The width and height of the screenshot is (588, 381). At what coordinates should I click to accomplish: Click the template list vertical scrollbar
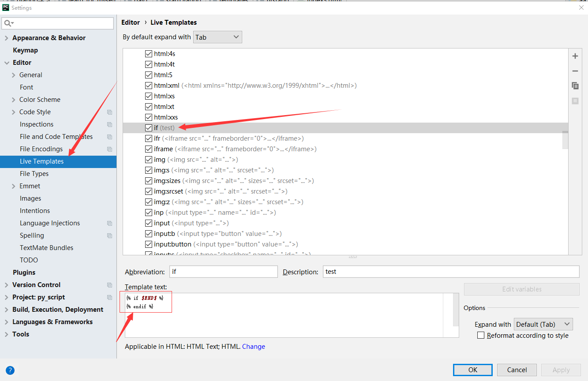(565, 140)
